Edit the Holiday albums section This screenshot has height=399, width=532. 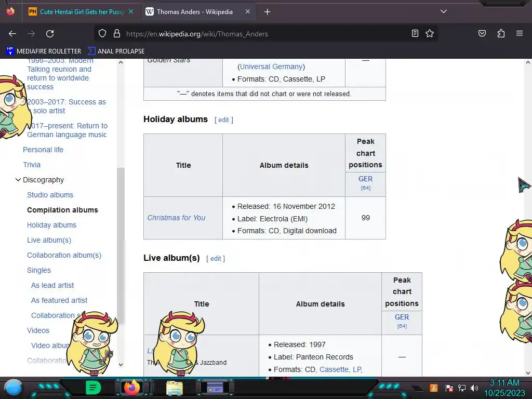223,120
